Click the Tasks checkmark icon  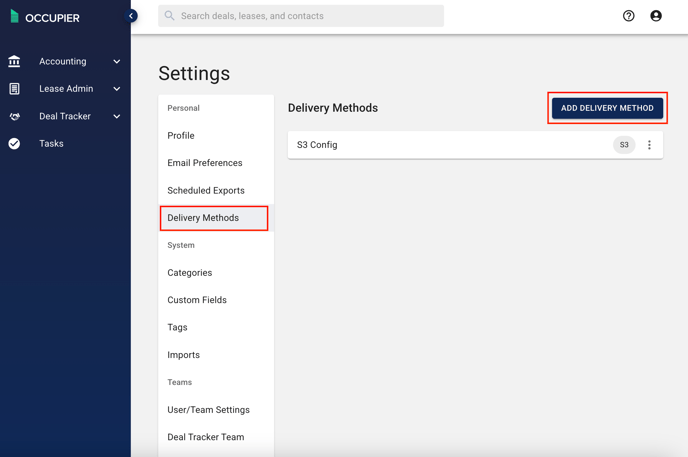click(14, 143)
